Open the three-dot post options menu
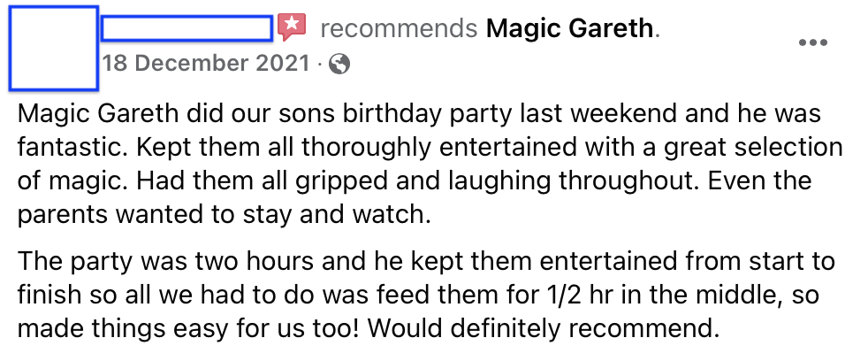868x361 pixels. click(x=813, y=42)
